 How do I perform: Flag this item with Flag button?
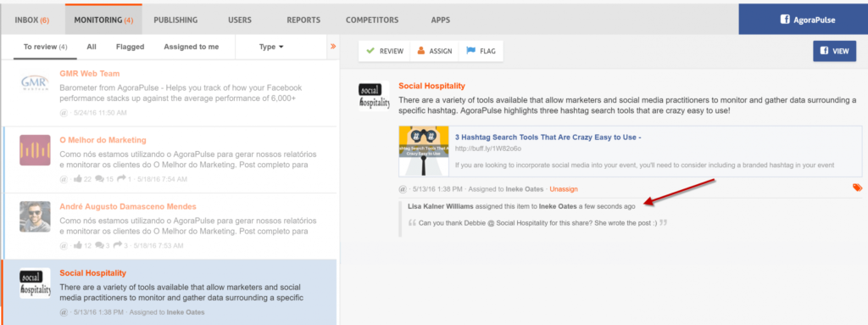click(x=481, y=51)
